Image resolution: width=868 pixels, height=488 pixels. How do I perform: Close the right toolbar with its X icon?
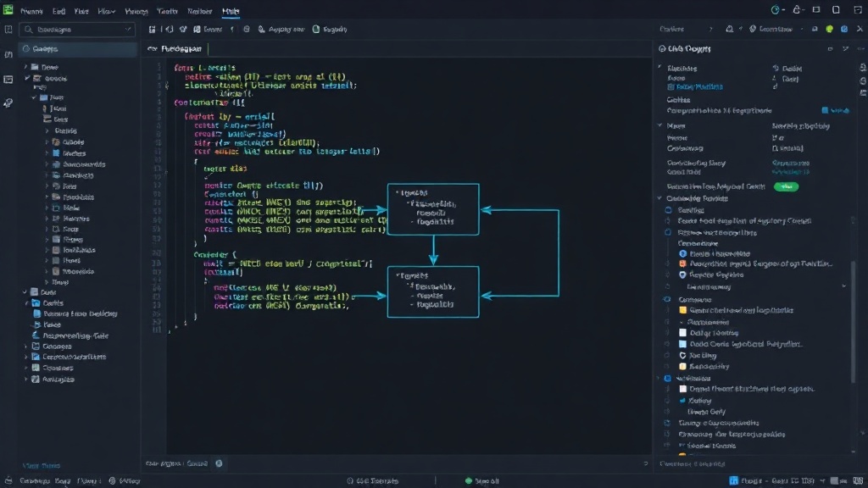[x=860, y=29]
